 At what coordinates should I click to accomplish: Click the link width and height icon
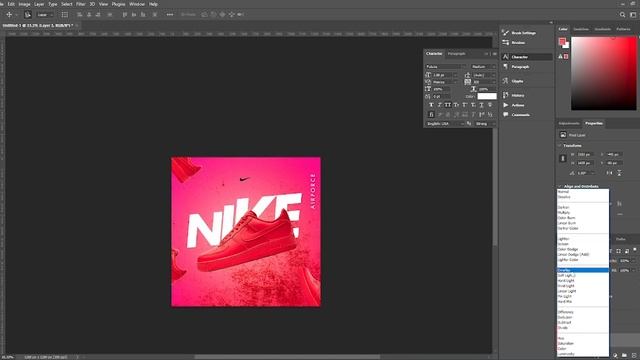[x=562, y=158]
